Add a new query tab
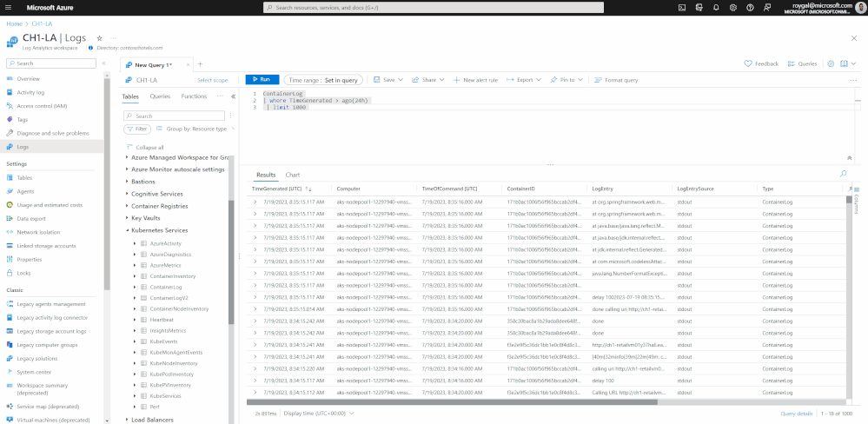 pos(201,64)
